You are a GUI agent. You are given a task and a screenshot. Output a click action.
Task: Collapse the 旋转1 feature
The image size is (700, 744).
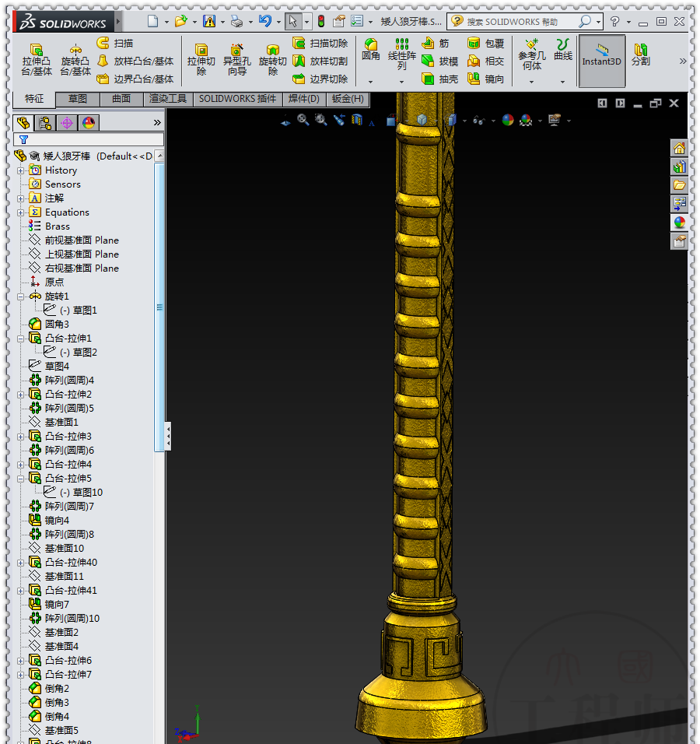point(20,297)
